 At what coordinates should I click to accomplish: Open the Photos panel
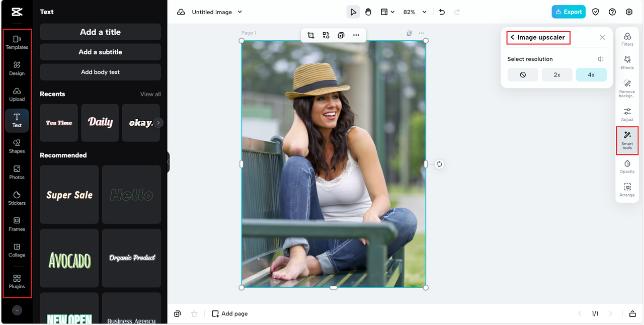(x=17, y=173)
